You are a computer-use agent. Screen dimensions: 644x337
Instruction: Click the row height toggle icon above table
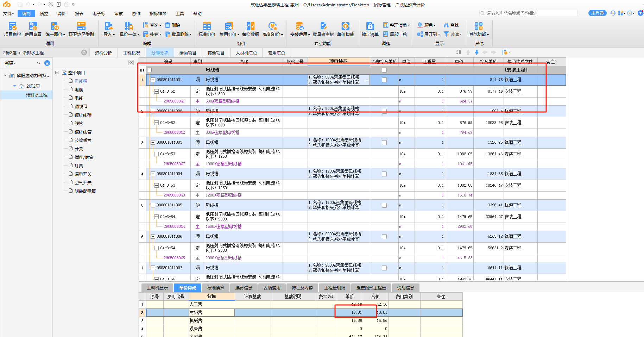pyautogui.click(x=459, y=52)
